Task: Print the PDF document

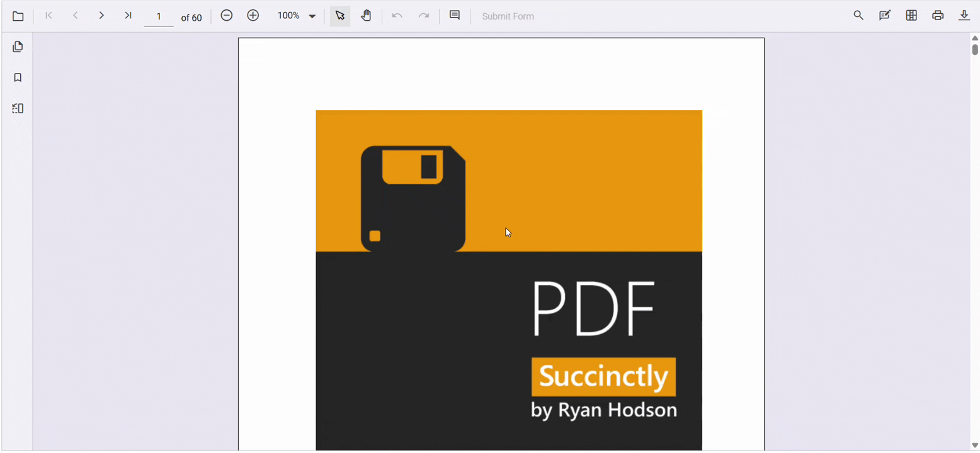Action: [x=938, y=15]
